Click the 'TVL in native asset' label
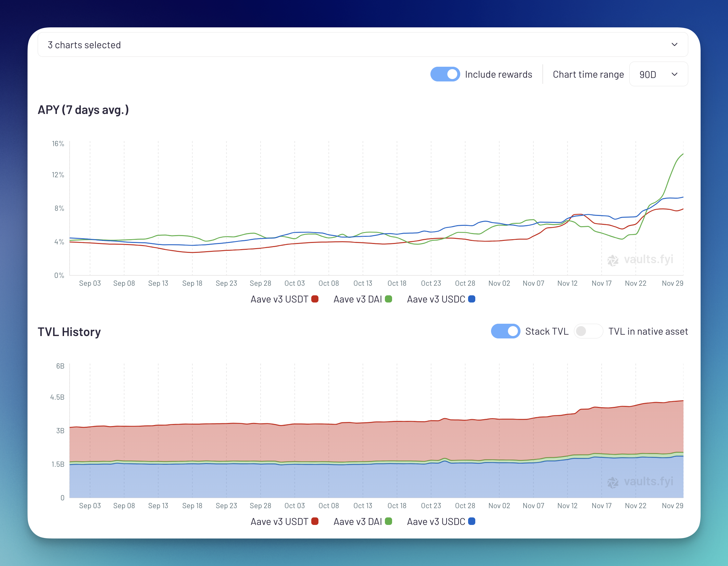The width and height of the screenshot is (728, 566). coord(648,331)
